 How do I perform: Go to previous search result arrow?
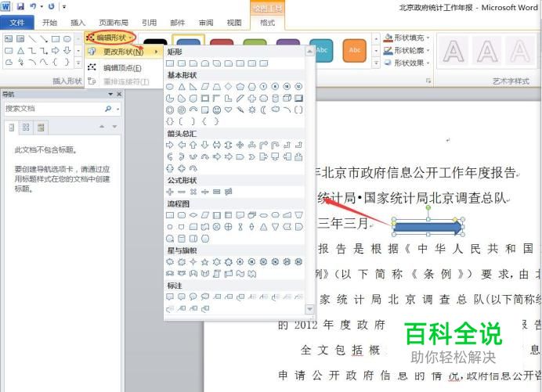tap(102, 127)
